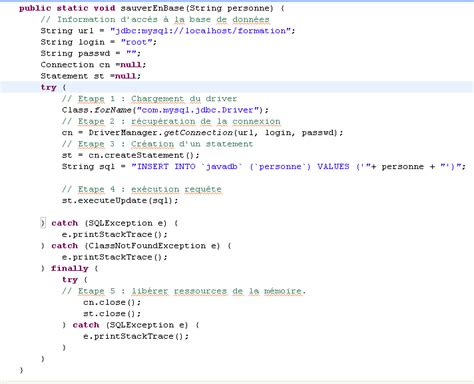
Task: Click the cn.createStatement() line
Action: click(x=130, y=155)
